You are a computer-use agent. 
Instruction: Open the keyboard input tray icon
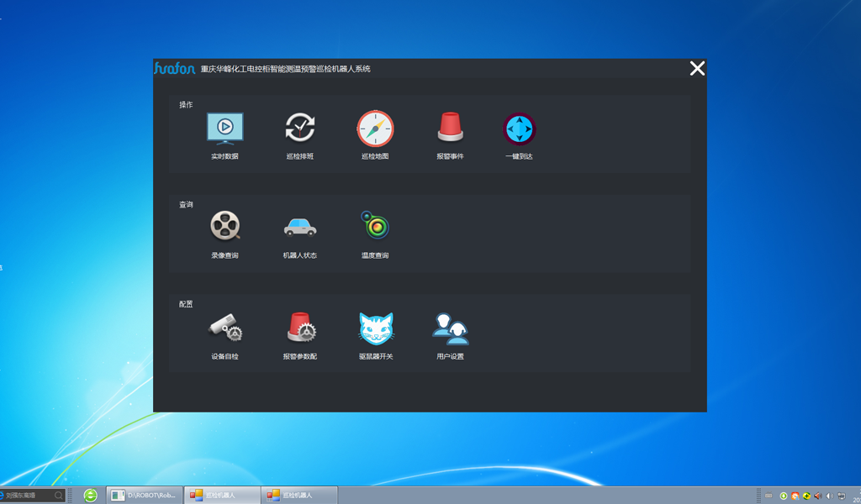coord(769,496)
